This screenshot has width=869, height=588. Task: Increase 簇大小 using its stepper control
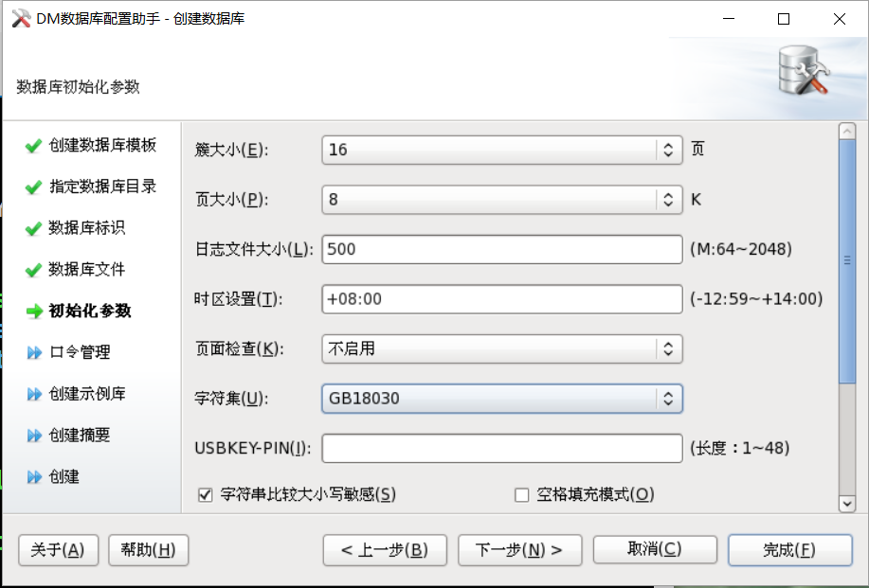[x=668, y=144]
